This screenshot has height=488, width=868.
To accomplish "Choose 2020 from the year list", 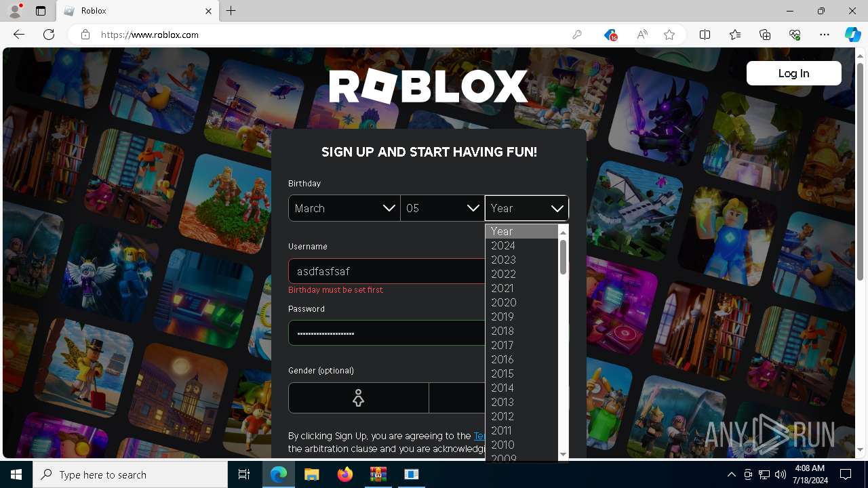I will click(x=521, y=302).
